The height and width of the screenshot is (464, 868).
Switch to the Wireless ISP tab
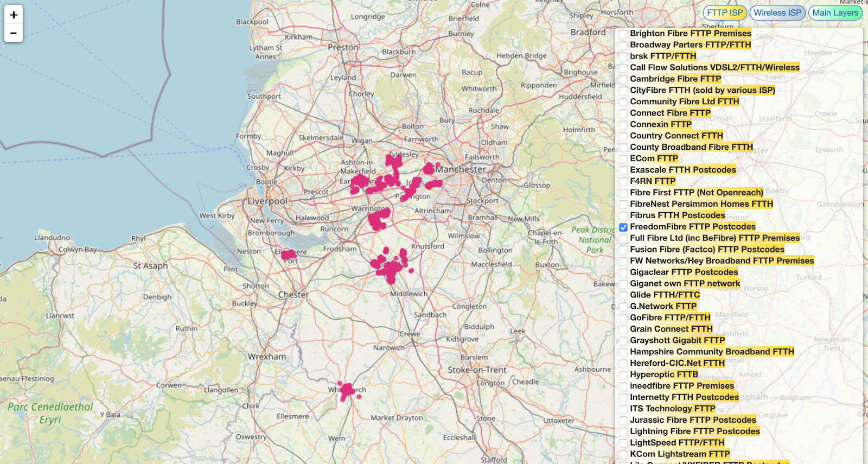[x=777, y=13]
